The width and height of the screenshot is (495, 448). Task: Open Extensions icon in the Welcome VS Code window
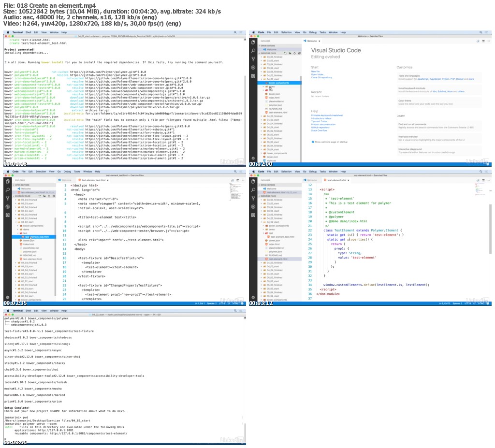[x=253, y=76]
